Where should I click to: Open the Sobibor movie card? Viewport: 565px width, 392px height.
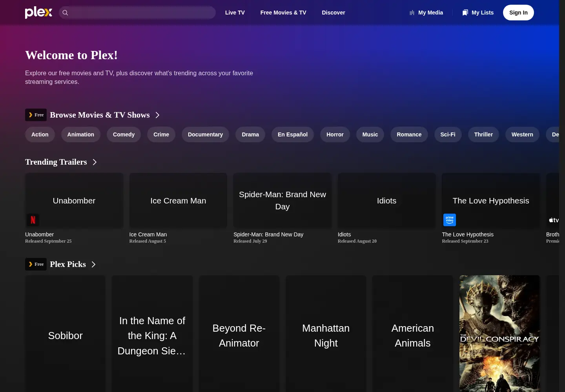tap(65, 334)
